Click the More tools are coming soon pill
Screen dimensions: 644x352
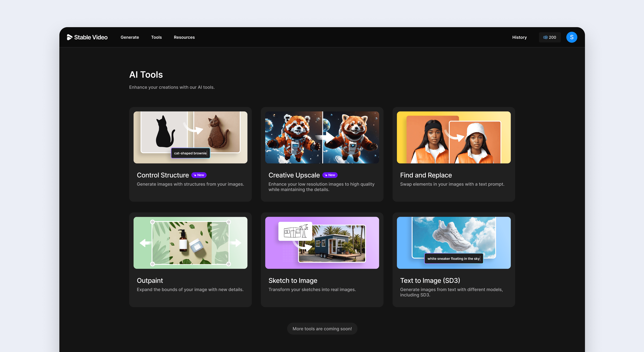(322, 329)
